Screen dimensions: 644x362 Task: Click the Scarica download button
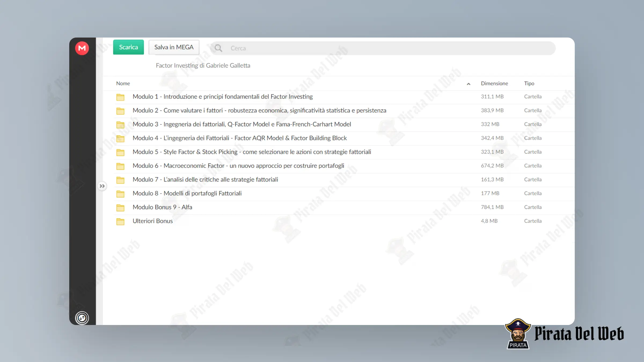click(128, 47)
